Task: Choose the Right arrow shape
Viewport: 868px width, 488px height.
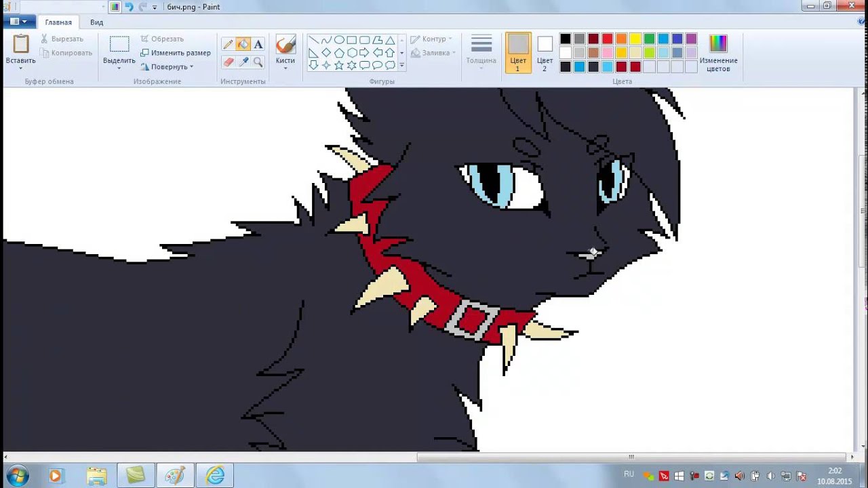Action: click(x=365, y=53)
